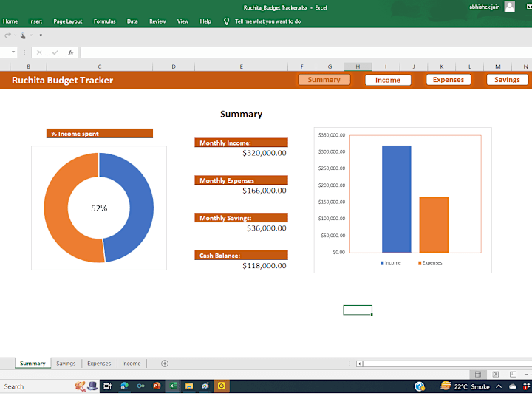Show hidden tray icons chevron
Screen dimensions: 532x399
(499, 386)
